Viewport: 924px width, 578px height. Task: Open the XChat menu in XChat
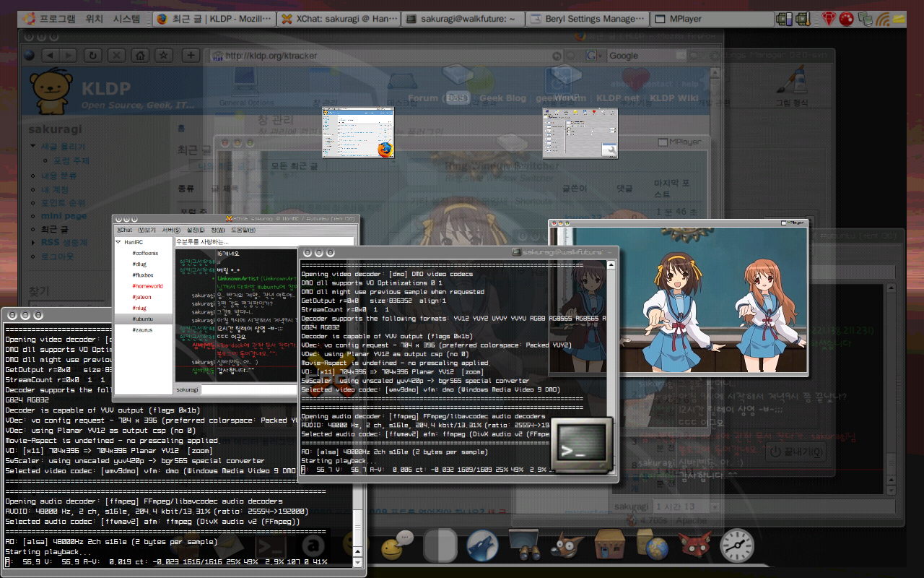[x=125, y=230]
